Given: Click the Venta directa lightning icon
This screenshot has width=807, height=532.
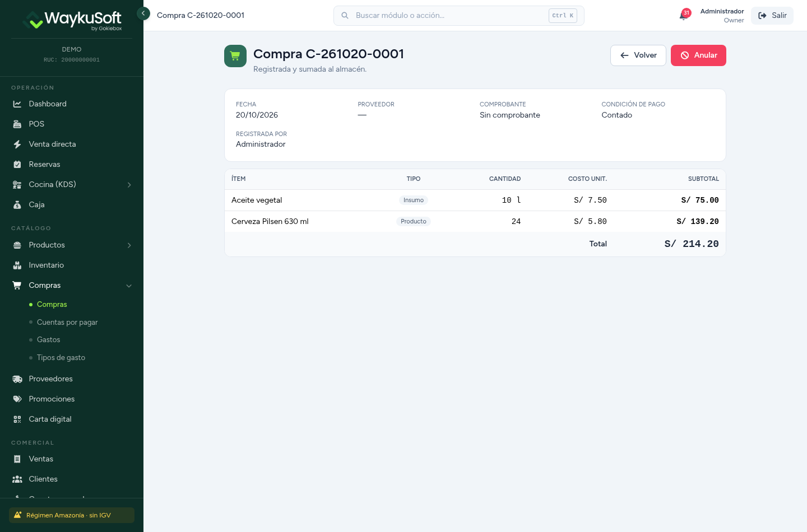Looking at the screenshot, I should click(17, 144).
